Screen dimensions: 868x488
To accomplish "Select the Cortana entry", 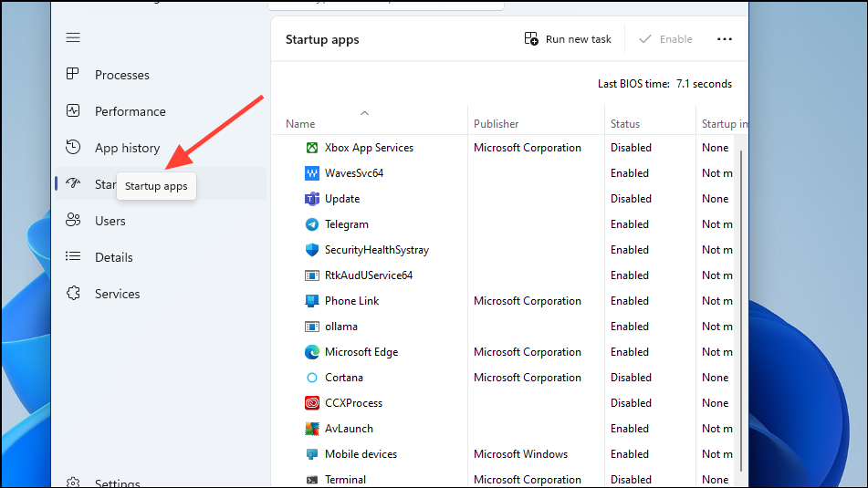I will [x=344, y=378].
